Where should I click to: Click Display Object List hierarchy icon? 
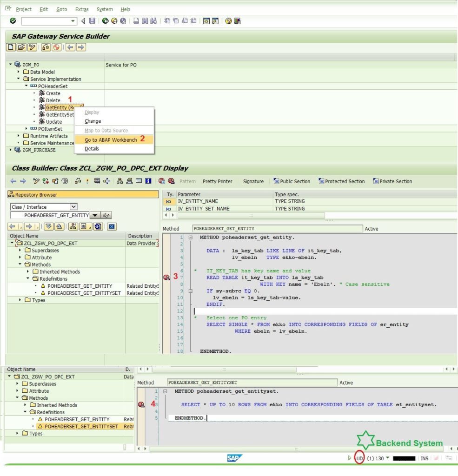[x=119, y=181]
